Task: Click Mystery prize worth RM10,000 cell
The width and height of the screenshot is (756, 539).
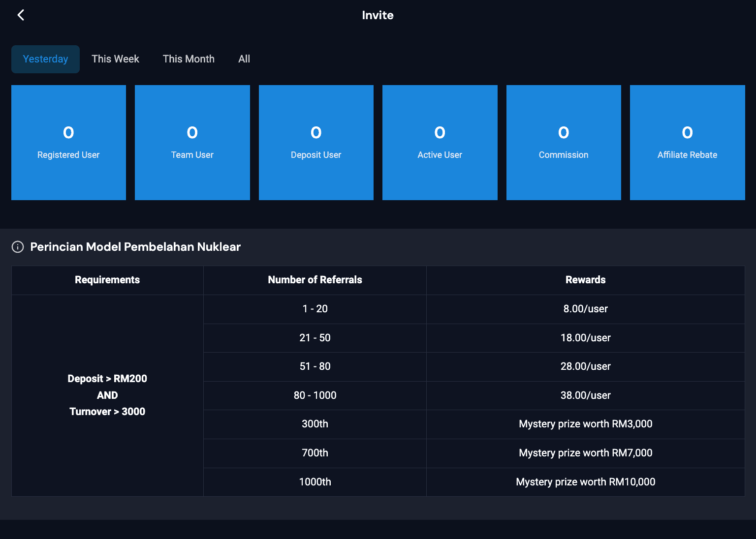Action: [585, 482]
